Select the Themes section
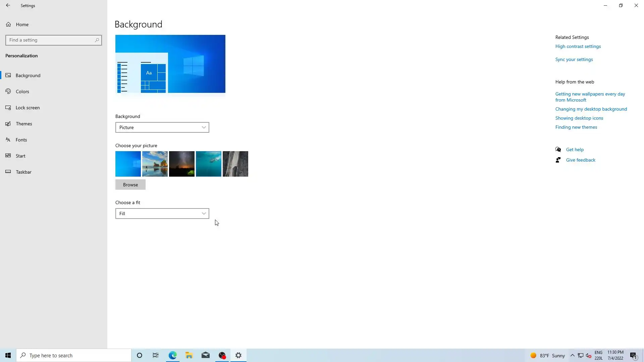This screenshot has width=644, height=362. pos(24,124)
